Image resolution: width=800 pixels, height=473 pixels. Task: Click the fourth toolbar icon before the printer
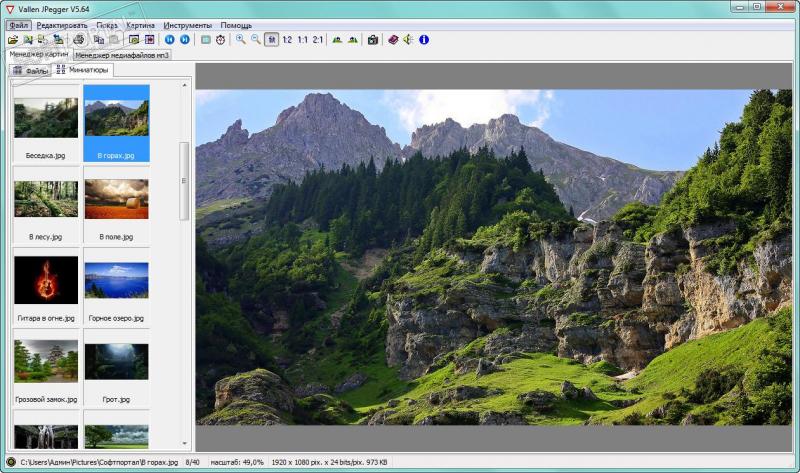[x=58, y=40]
